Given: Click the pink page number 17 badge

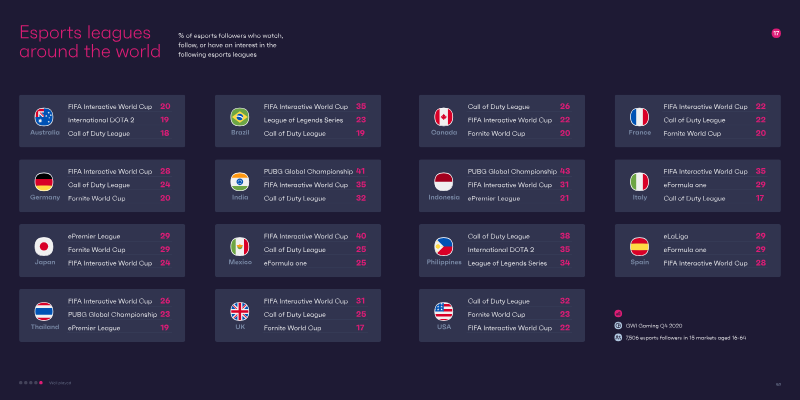Looking at the screenshot, I should coord(776,34).
